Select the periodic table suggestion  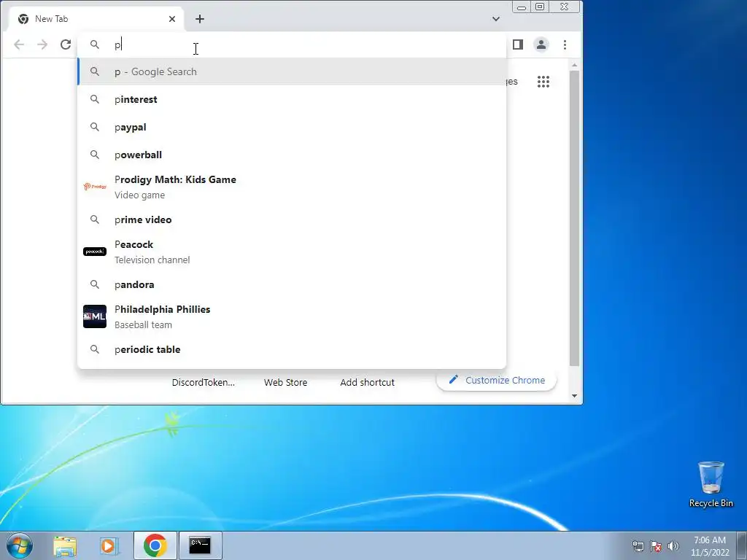292,349
